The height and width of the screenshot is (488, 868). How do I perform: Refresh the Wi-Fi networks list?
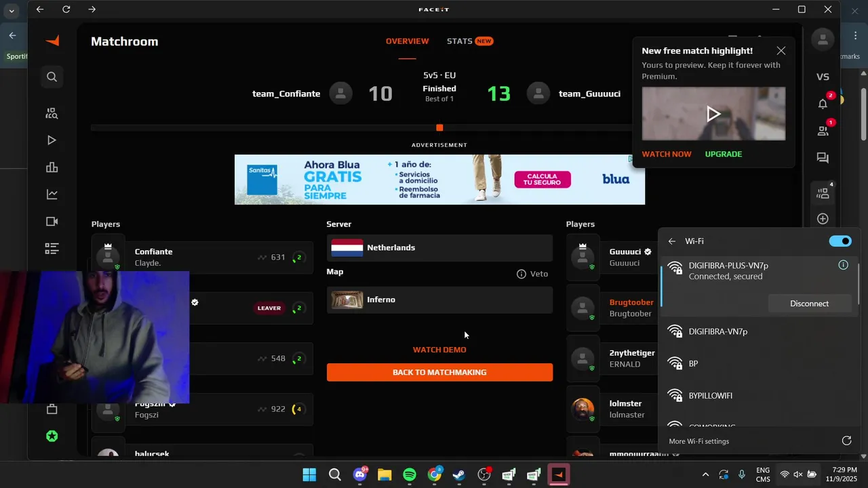846,441
